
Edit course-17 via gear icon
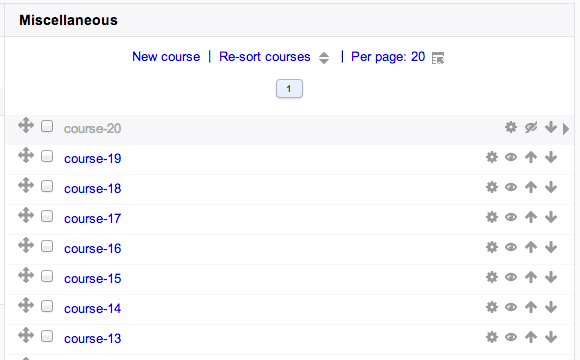492,217
